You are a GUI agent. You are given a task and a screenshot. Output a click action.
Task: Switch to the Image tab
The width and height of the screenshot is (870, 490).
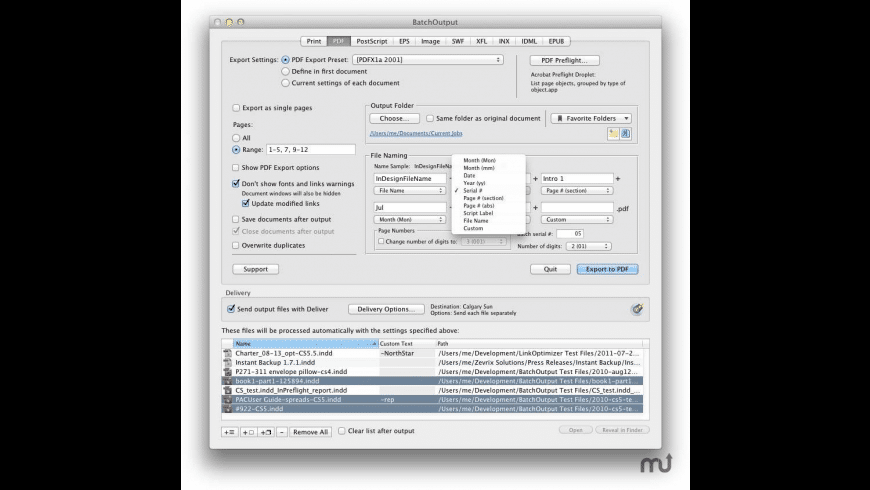click(431, 42)
